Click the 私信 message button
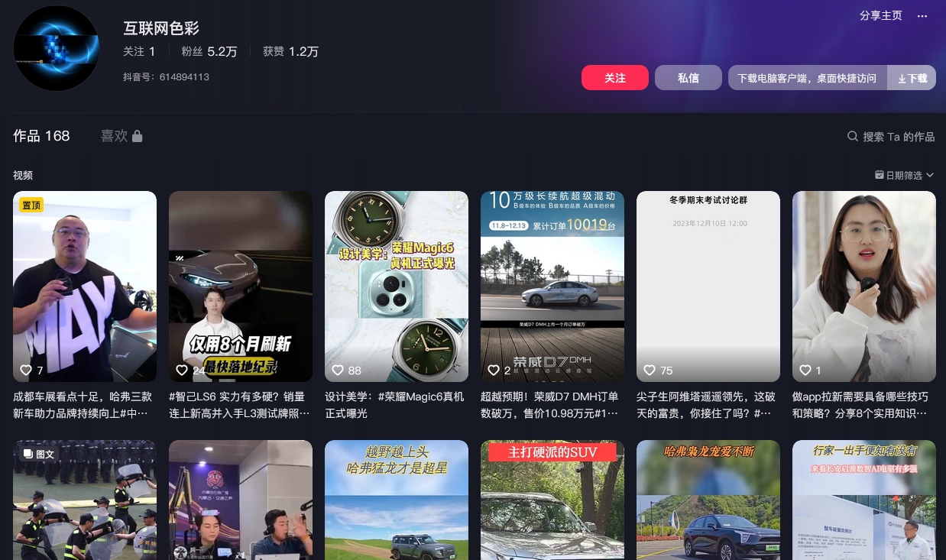946x560 pixels. [x=688, y=78]
